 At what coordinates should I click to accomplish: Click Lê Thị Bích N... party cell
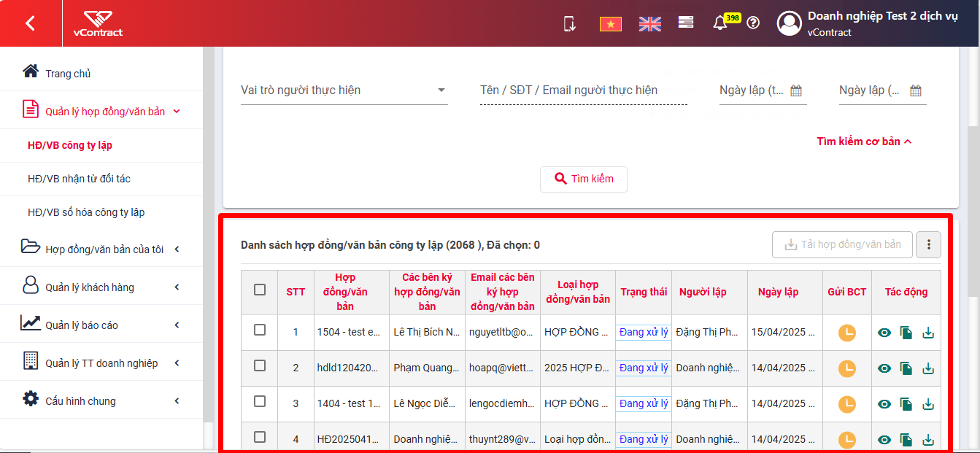(427, 333)
